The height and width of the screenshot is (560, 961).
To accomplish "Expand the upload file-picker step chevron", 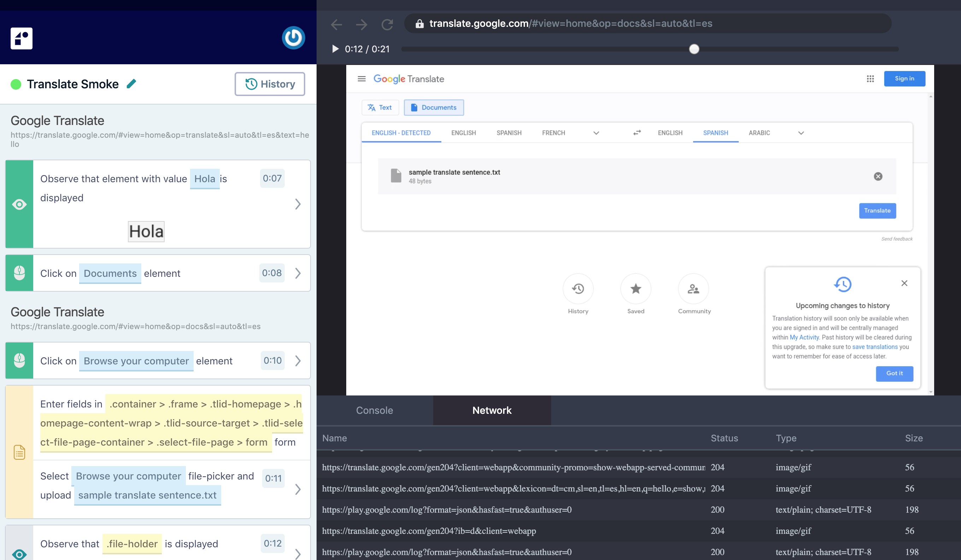I will pyautogui.click(x=298, y=489).
